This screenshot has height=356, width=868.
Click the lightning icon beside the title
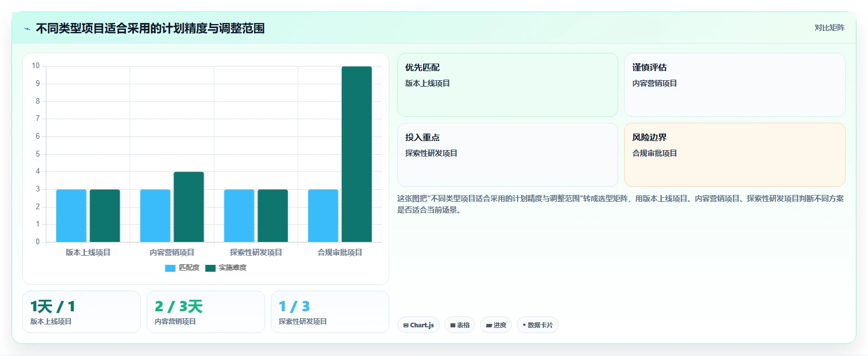27,29
